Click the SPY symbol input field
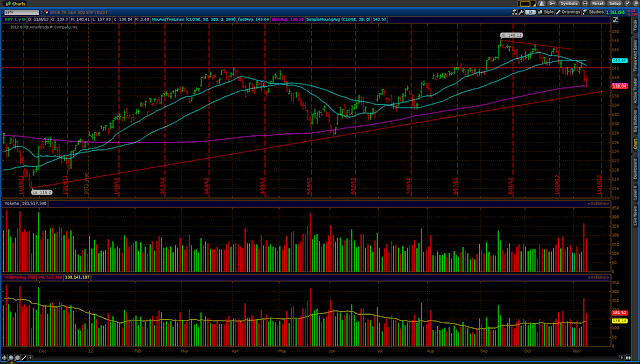Image resolution: width=640 pixels, height=364 pixels. [22, 12]
